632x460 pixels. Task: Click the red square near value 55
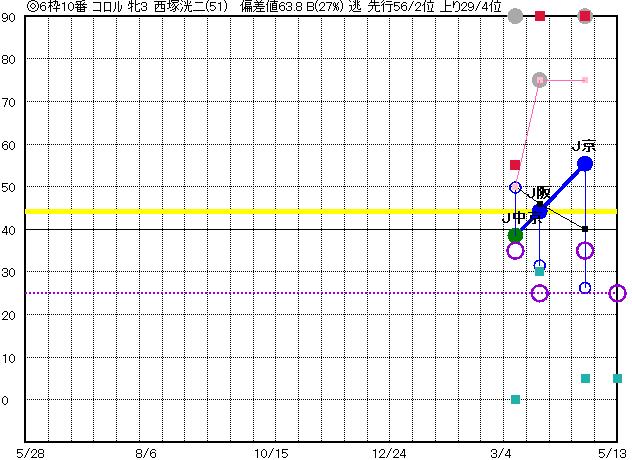pyautogui.click(x=515, y=165)
